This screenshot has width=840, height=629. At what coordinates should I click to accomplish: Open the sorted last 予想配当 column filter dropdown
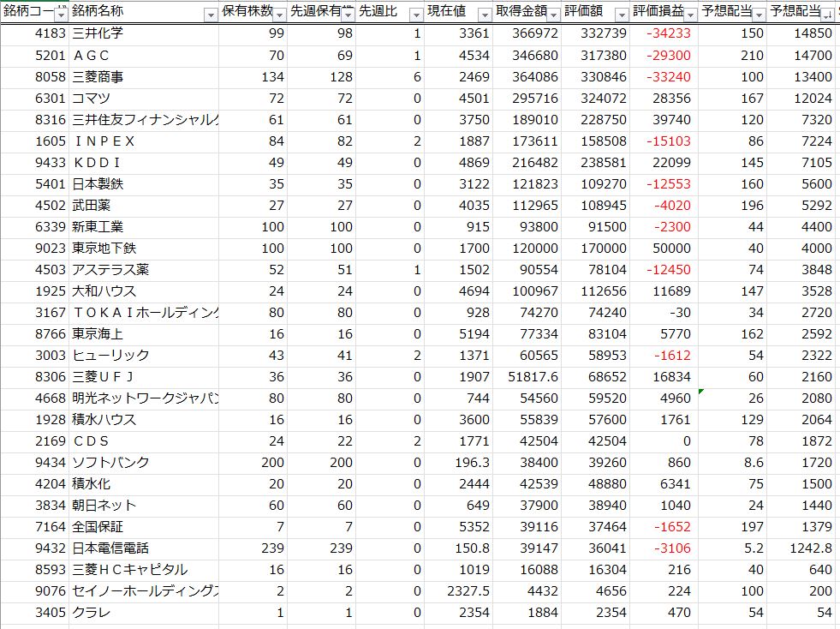coord(828,15)
